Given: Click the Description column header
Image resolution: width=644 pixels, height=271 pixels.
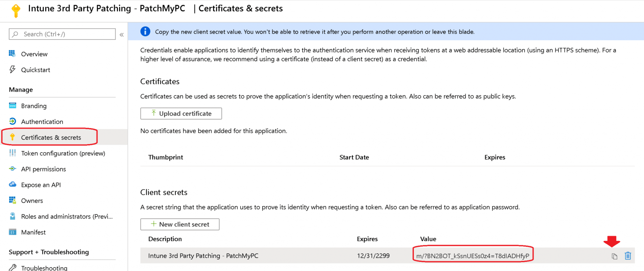Looking at the screenshot, I should pos(165,239).
